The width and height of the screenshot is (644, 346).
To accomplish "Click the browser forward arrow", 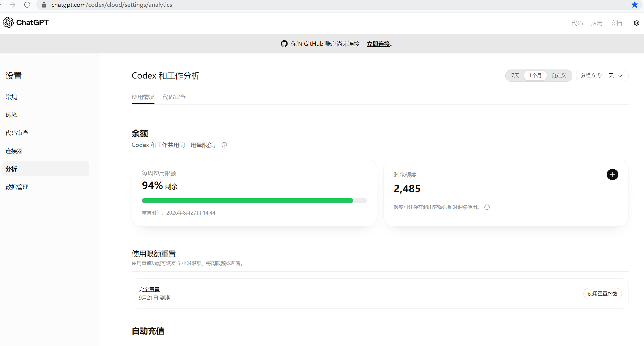I will coord(13,5).
